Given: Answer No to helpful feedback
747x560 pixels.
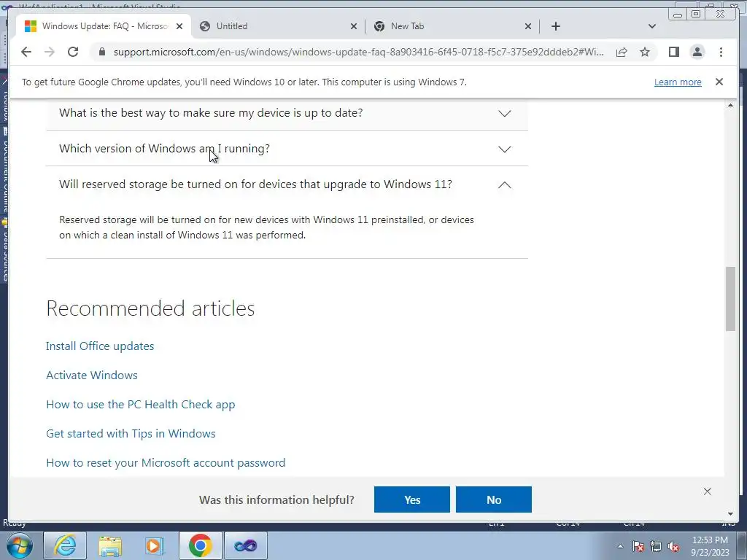Looking at the screenshot, I should click(494, 499).
